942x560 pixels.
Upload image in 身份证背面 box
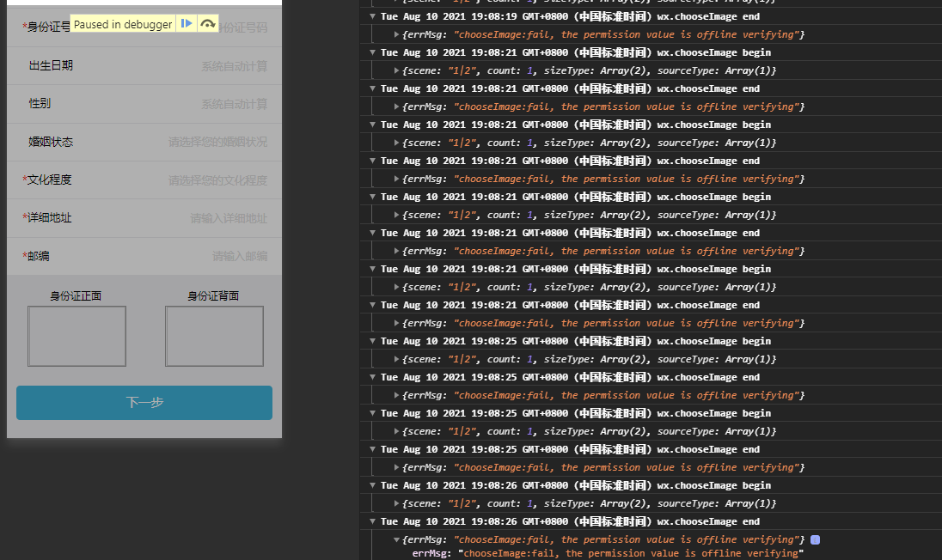tap(215, 336)
